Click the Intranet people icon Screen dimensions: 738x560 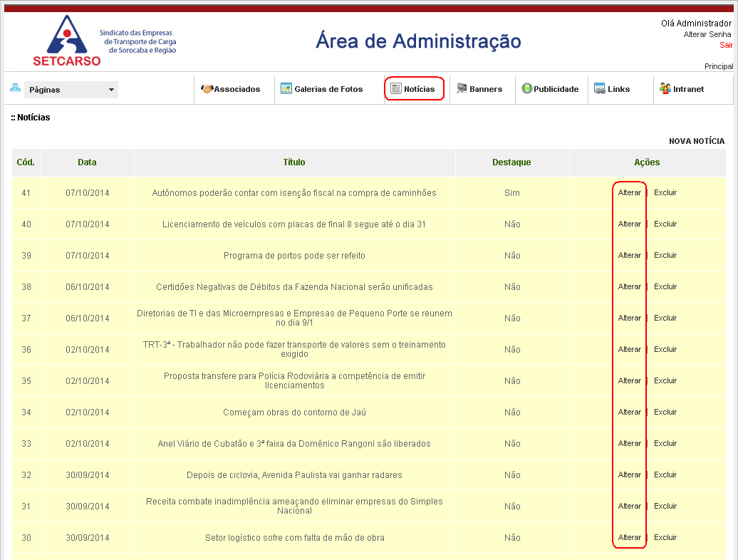(665, 88)
